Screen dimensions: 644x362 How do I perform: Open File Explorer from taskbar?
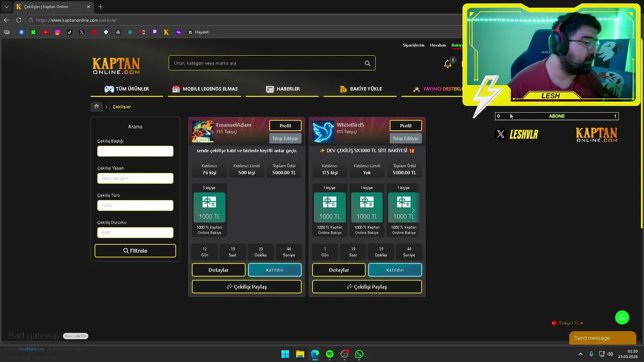tap(300, 354)
